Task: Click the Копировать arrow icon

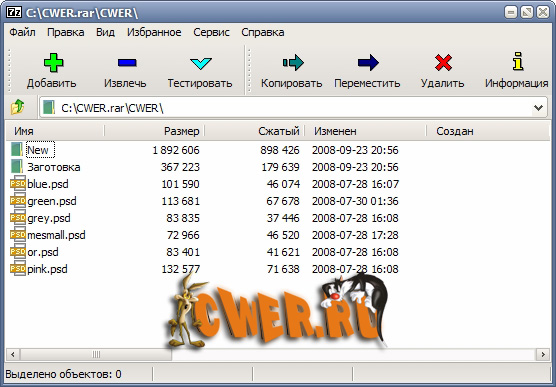Action: [x=293, y=63]
